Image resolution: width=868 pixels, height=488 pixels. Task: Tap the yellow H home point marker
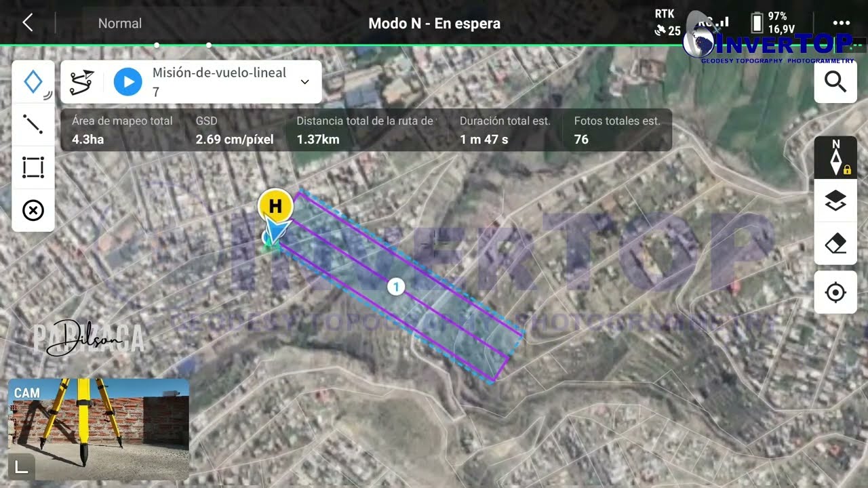(x=275, y=206)
